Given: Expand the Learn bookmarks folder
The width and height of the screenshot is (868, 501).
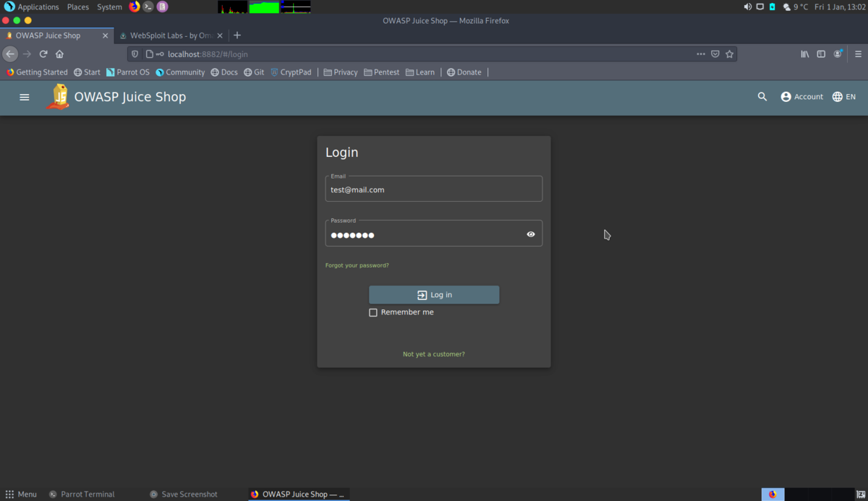Looking at the screenshot, I should pyautogui.click(x=420, y=72).
